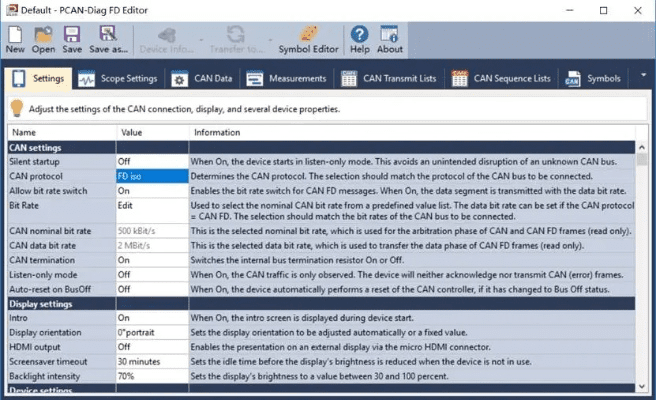Expand the tab overflow dropdown arrow
Viewport: 656px width, 400px height.
coord(642,78)
